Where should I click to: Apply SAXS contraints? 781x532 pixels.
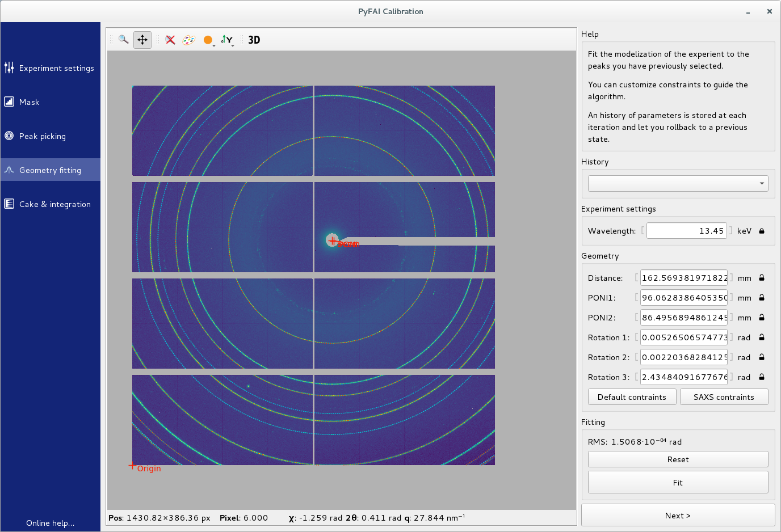[724, 396]
